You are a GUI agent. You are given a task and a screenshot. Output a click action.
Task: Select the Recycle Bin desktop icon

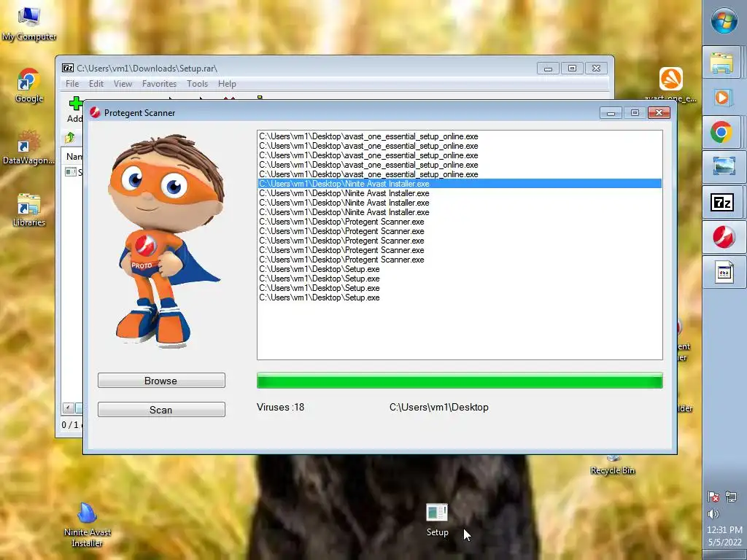click(613, 466)
